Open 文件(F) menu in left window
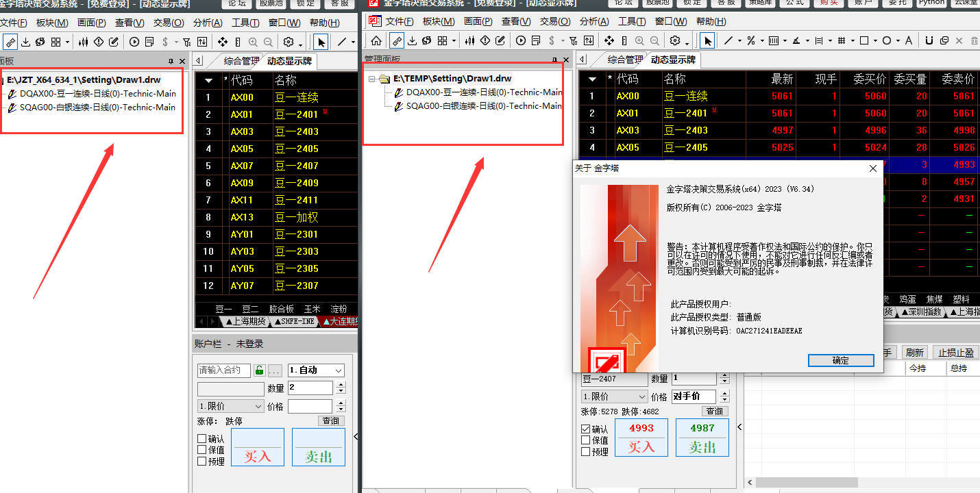The height and width of the screenshot is (493, 980). [x=14, y=23]
